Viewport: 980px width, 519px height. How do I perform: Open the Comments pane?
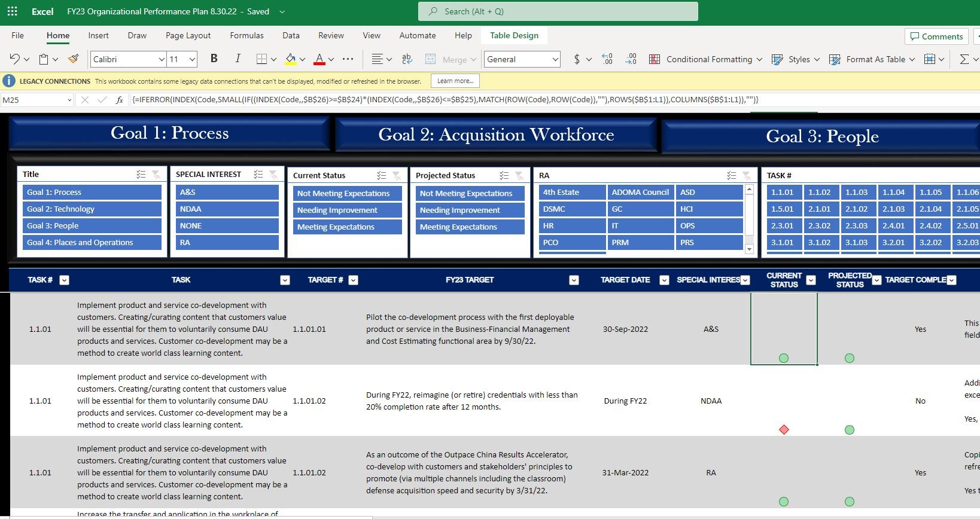pyautogui.click(x=936, y=36)
